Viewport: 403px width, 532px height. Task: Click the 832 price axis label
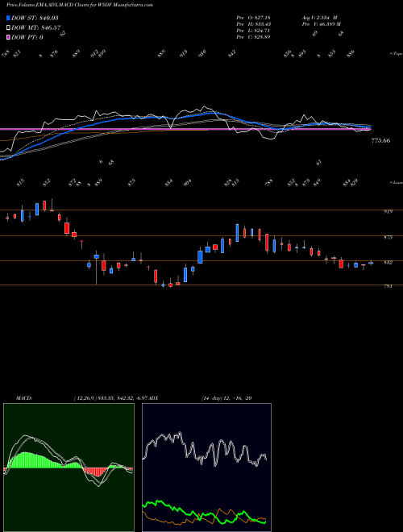(388, 262)
